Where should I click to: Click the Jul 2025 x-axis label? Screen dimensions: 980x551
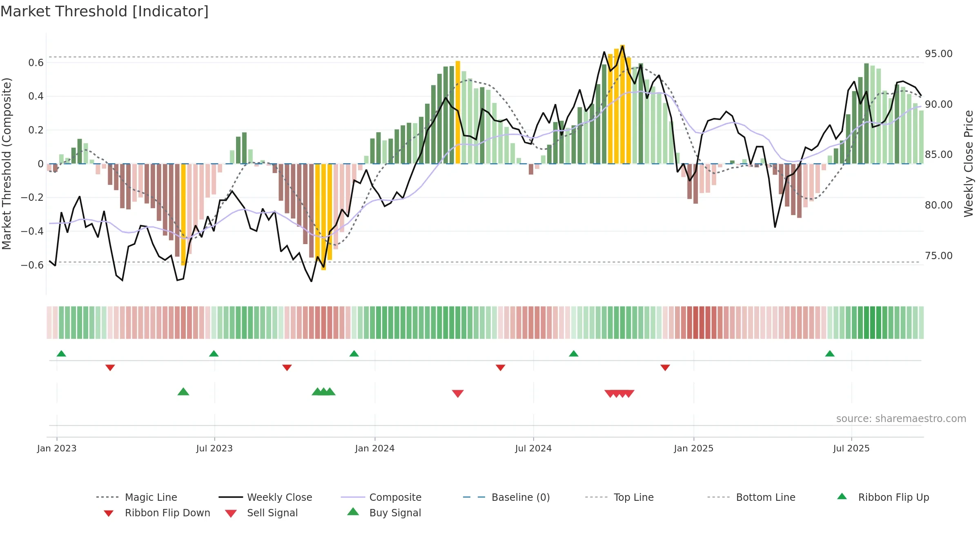(851, 449)
